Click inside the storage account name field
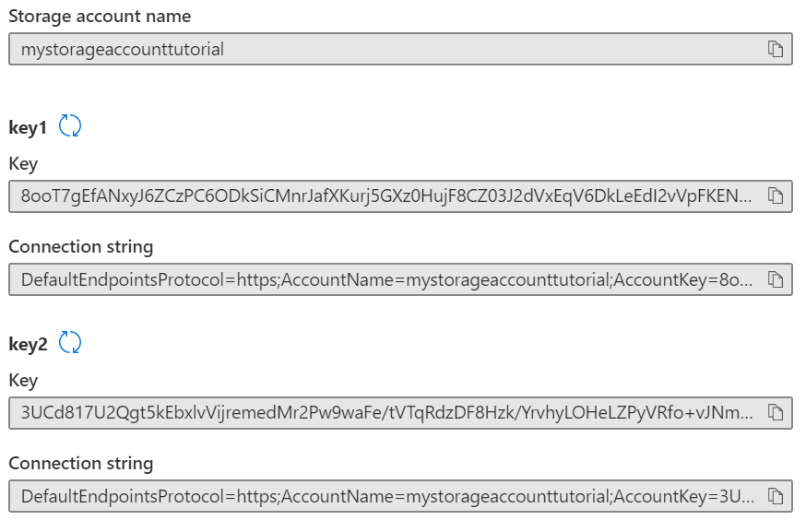 point(369,48)
